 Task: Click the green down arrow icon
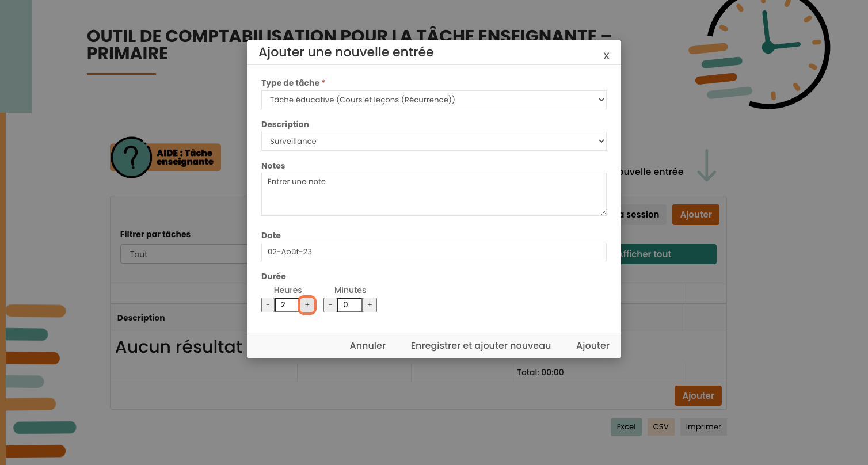706,166
